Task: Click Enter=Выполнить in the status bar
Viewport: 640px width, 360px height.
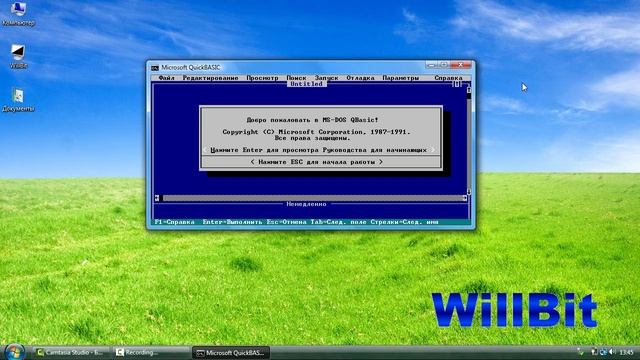Action: [232, 222]
